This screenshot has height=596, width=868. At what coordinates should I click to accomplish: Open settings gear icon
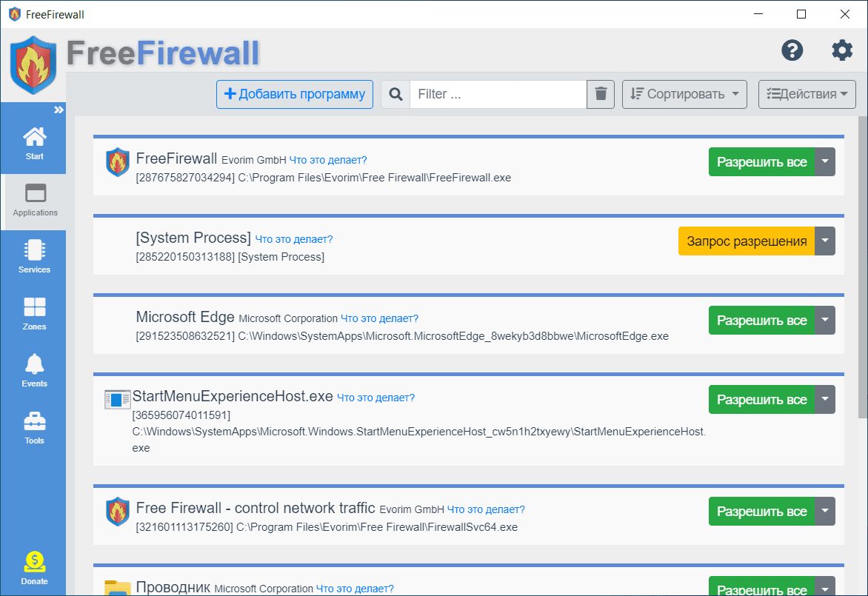pos(842,50)
